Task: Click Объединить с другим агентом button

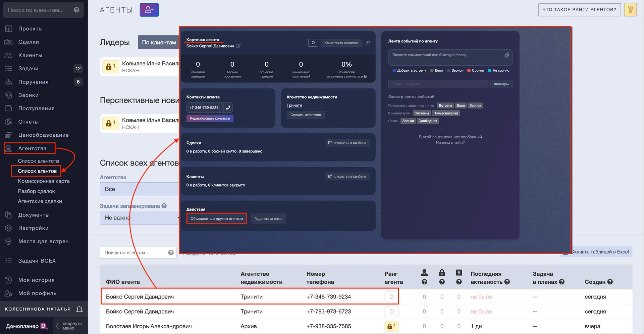Action: [x=216, y=219]
